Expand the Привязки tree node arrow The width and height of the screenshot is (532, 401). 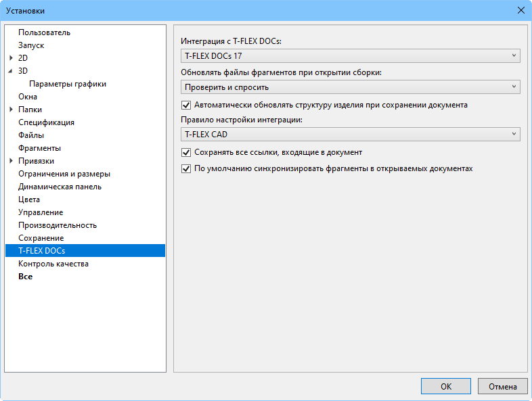(11, 161)
